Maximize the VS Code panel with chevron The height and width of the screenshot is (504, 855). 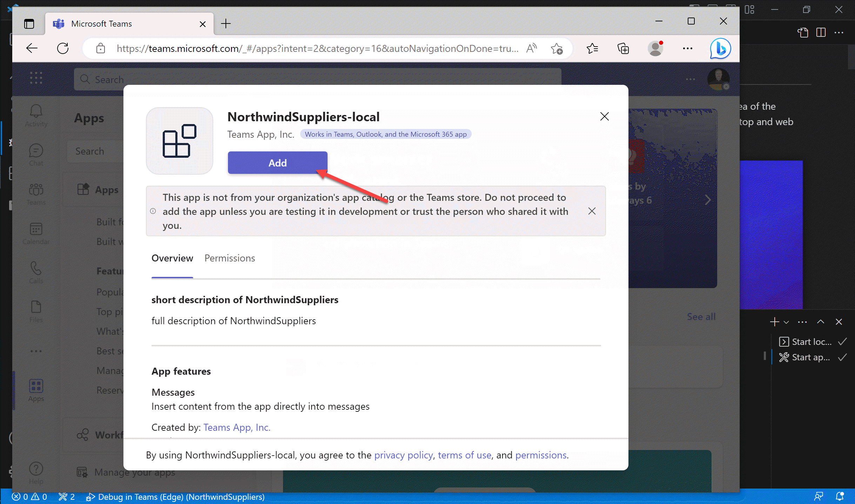coord(820,321)
